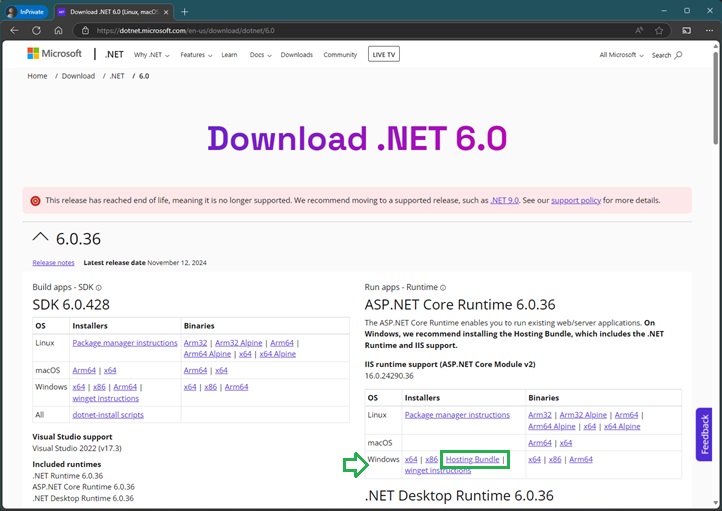This screenshot has height=511, width=722.
Task: Open dotnet-install scripts link
Action: (x=108, y=415)
